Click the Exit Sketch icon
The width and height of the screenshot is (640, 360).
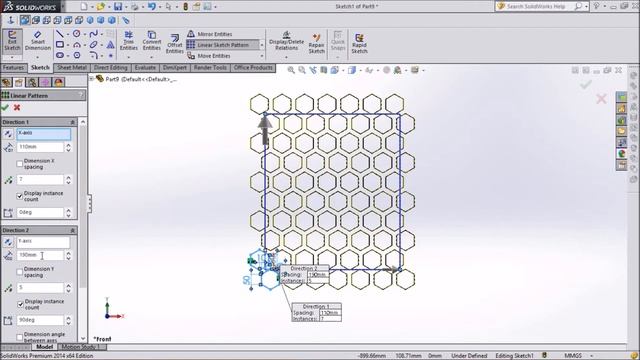(x=12, y=41)
